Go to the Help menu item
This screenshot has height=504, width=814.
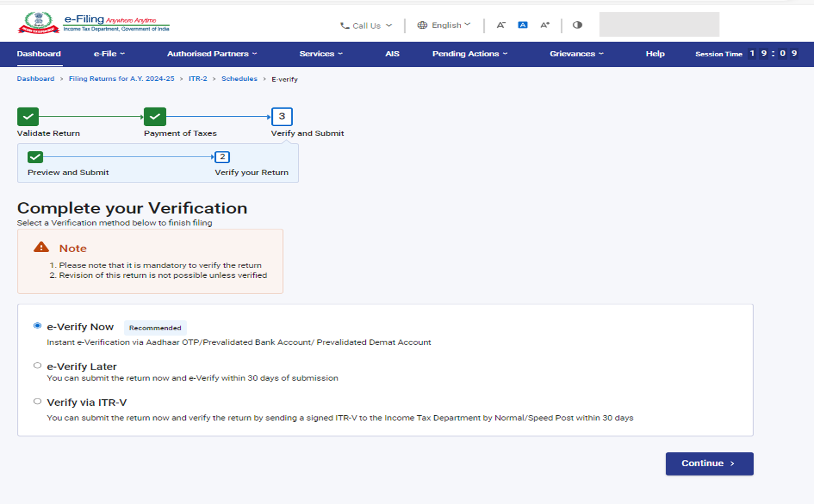click(655, 54)
